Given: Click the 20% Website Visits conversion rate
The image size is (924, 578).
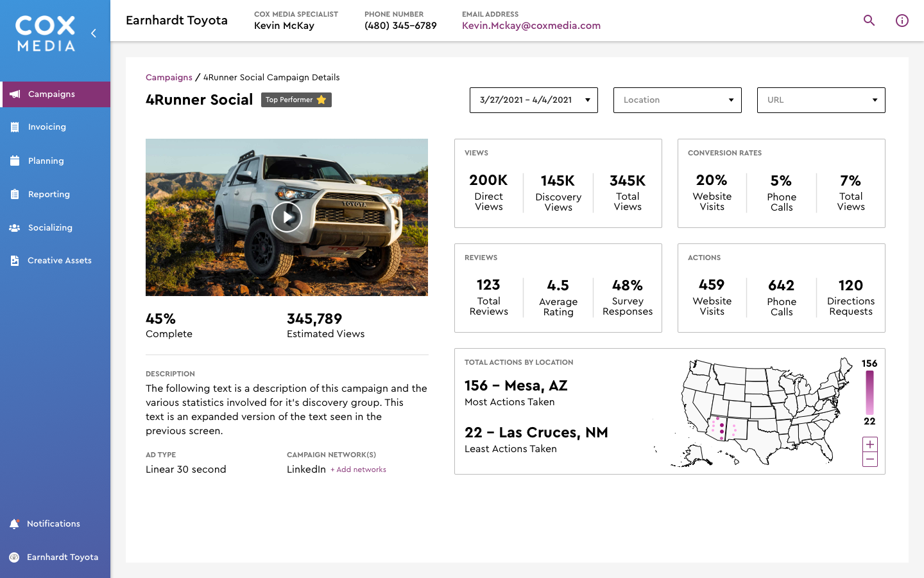Looking at the screenshot, I should (712, 192).
